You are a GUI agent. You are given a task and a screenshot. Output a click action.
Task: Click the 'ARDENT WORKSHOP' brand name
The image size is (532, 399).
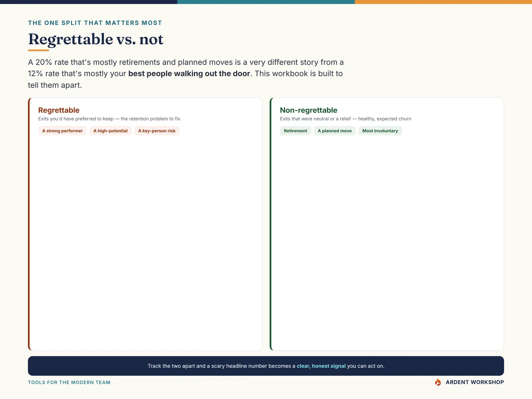coord(475,382)
